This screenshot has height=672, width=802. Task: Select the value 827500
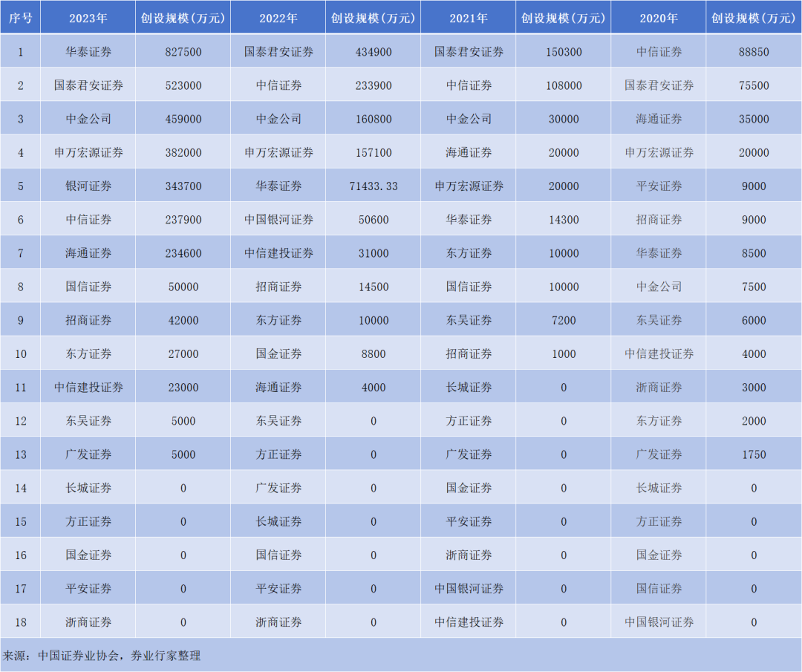[183, 52]
